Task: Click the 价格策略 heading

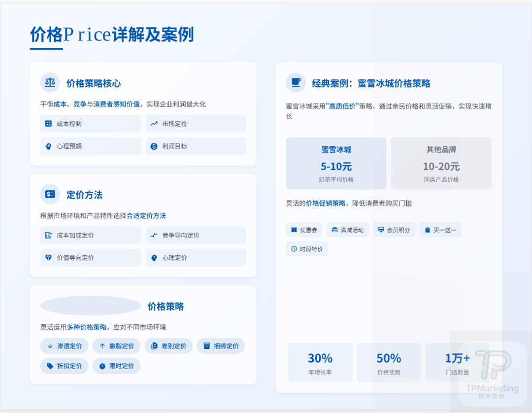Action: 166,307
